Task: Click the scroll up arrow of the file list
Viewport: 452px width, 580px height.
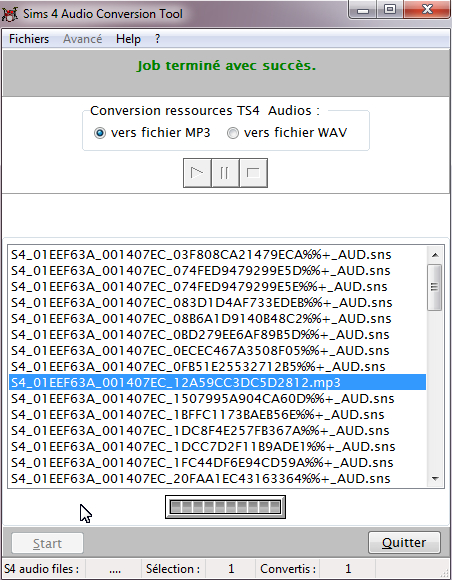Action: pyautogui.click(x=435, y=255)
